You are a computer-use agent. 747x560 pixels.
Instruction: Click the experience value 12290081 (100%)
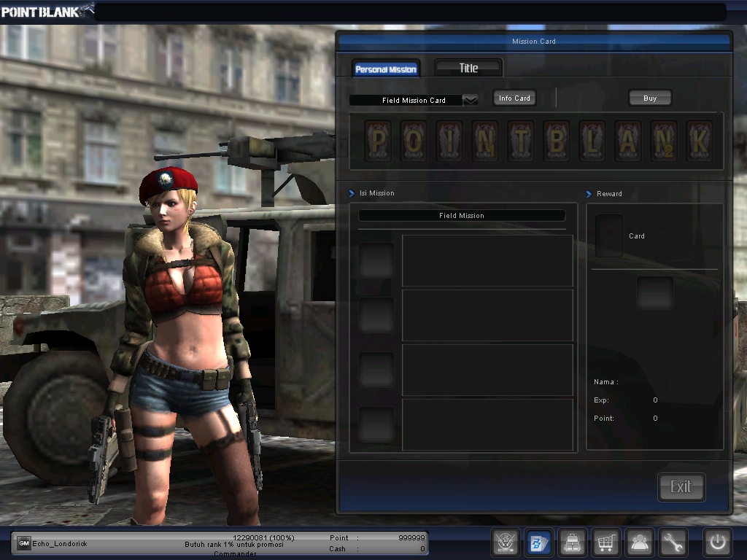pyautogui.click(x=263, y=537)
